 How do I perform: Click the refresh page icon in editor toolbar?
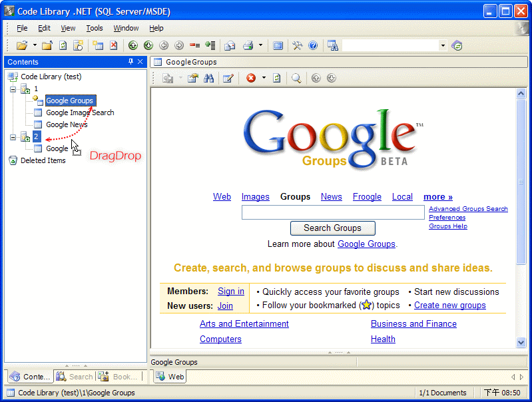277,79
